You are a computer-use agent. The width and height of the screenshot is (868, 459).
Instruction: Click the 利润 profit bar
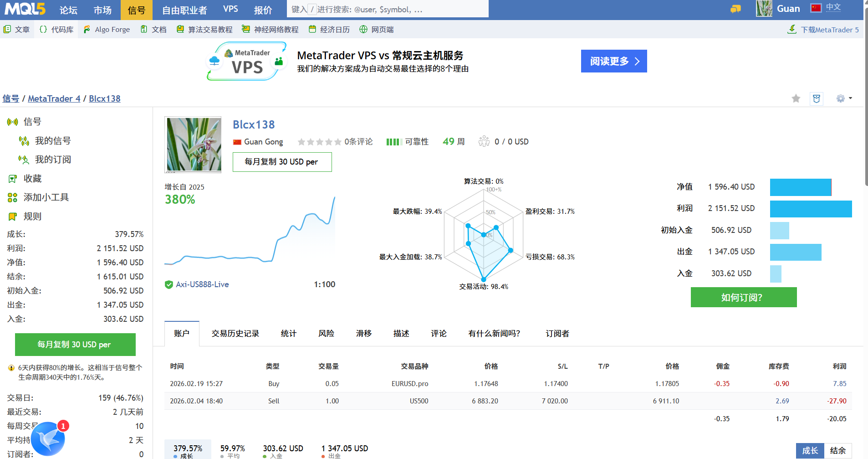[x=811, y=209]
